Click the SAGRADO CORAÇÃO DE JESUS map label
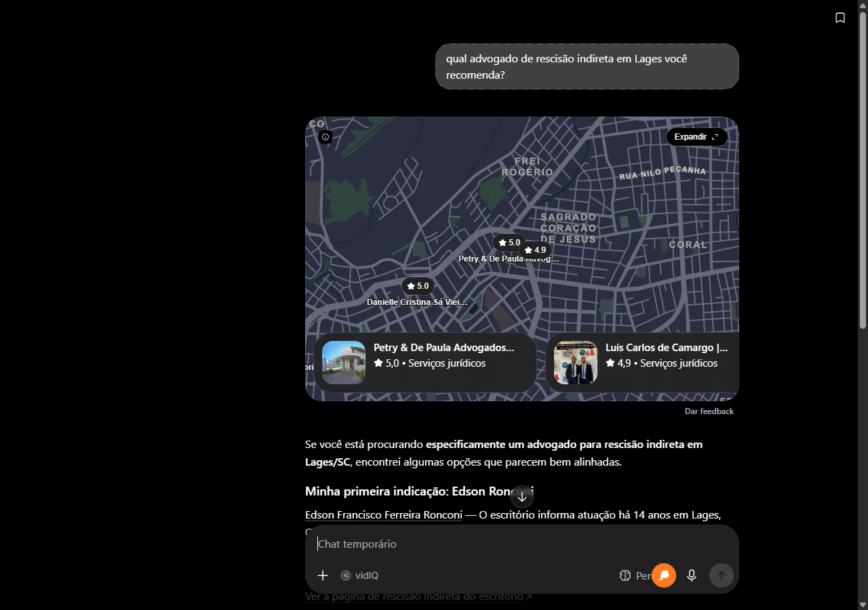The width and height of the screenshot is (868, 610). pos(568,228)
